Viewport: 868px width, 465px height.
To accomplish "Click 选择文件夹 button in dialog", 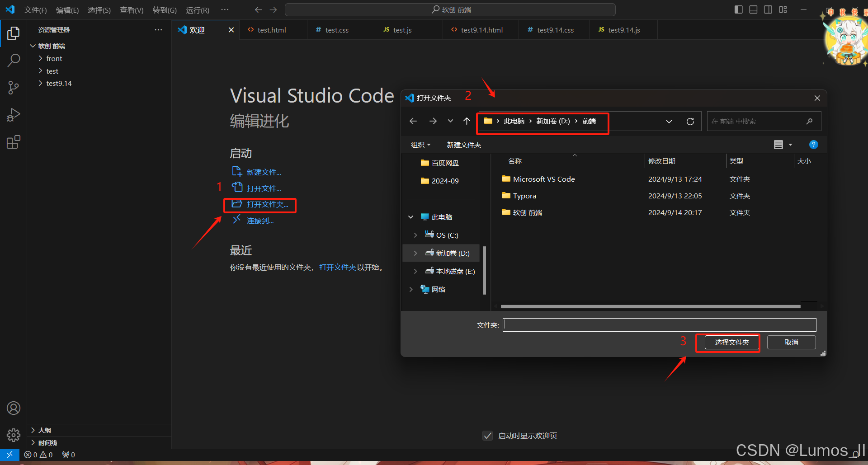I will 732,342.
